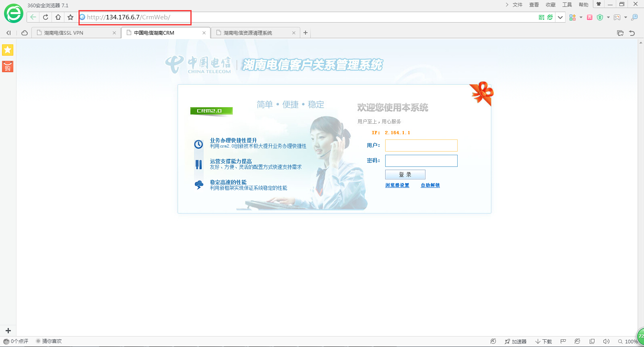
Task: Click the 业务办理快捷性提升 heading
Action: point(233,140)
